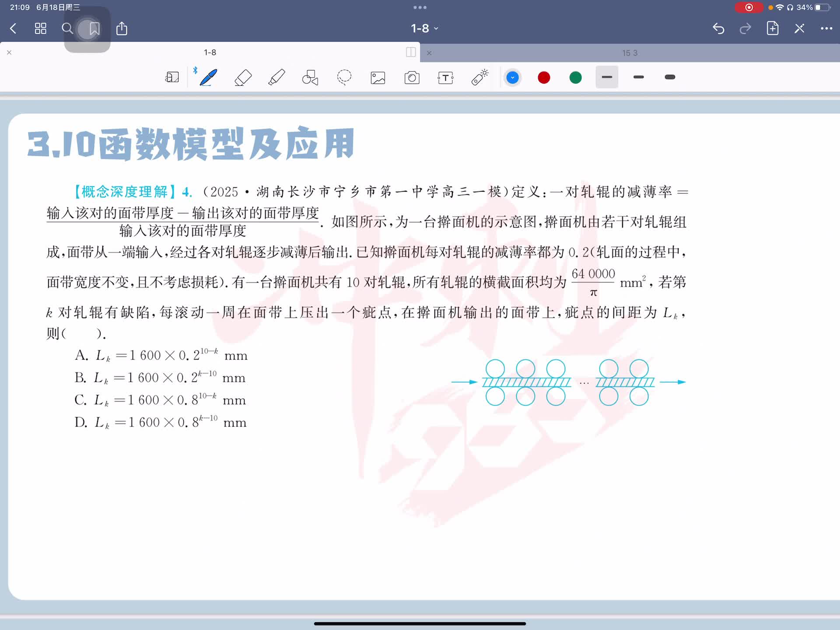The image size is (840, 630).
Task: Open the Shapes tool
Action: [310, 77]
